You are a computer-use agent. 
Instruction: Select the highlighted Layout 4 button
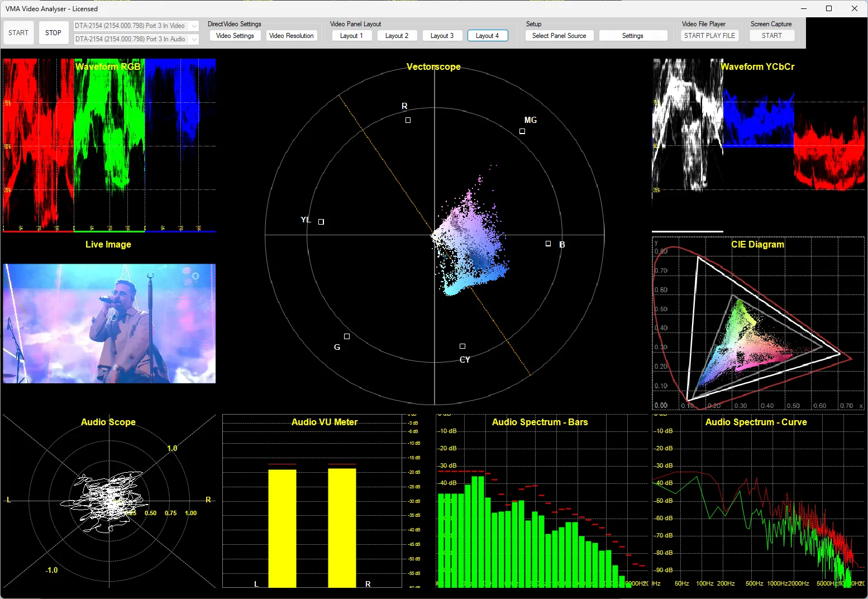point(487,36)
